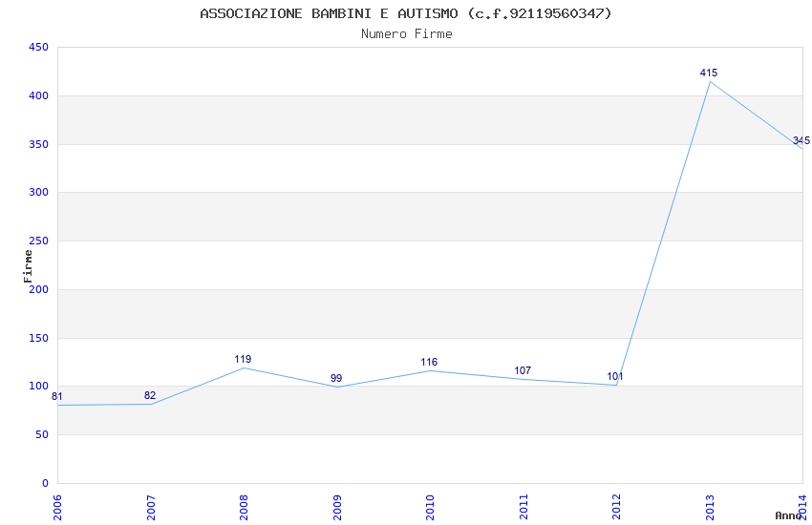Click the data label 101 for 2012
The image size is (812, 525).
[614, 376]
